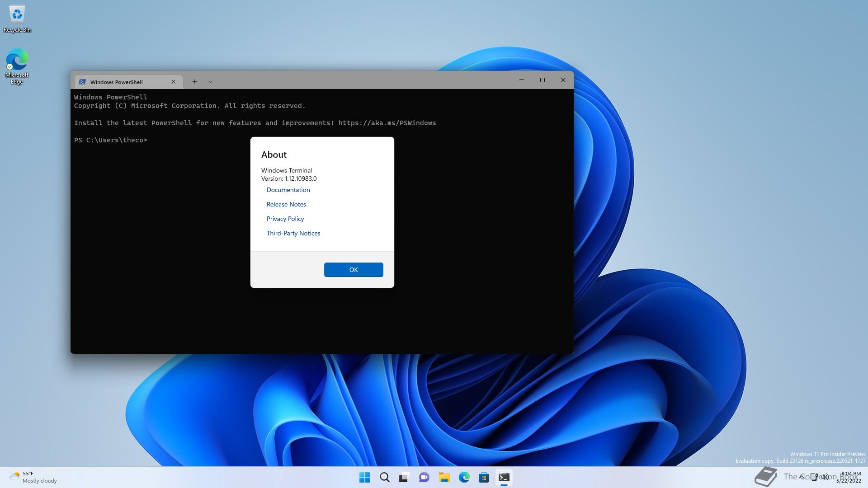Open the Windows Start menu

pyautogui.click(x=364, y=477)
